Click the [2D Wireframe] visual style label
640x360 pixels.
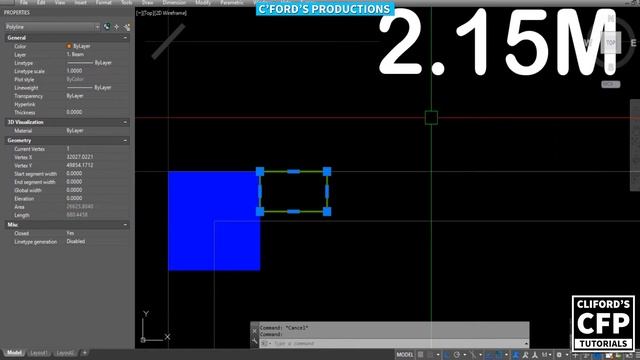pos(170,13)
